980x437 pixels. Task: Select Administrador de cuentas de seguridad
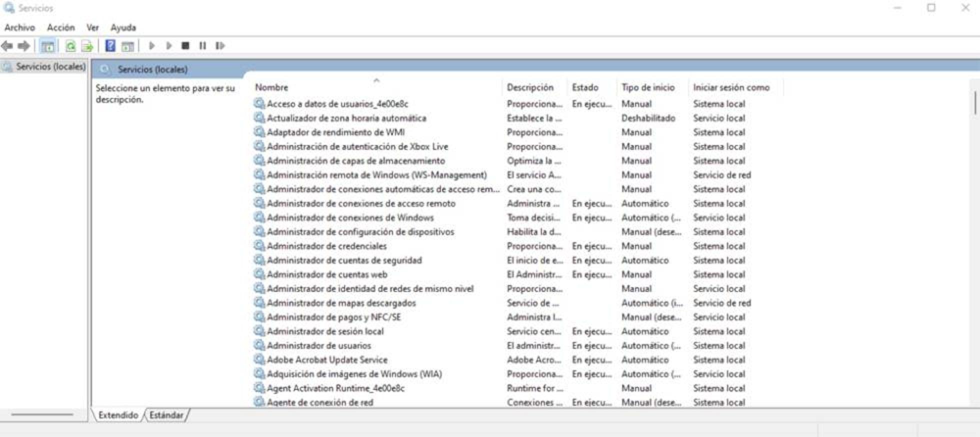pos(344,260)
